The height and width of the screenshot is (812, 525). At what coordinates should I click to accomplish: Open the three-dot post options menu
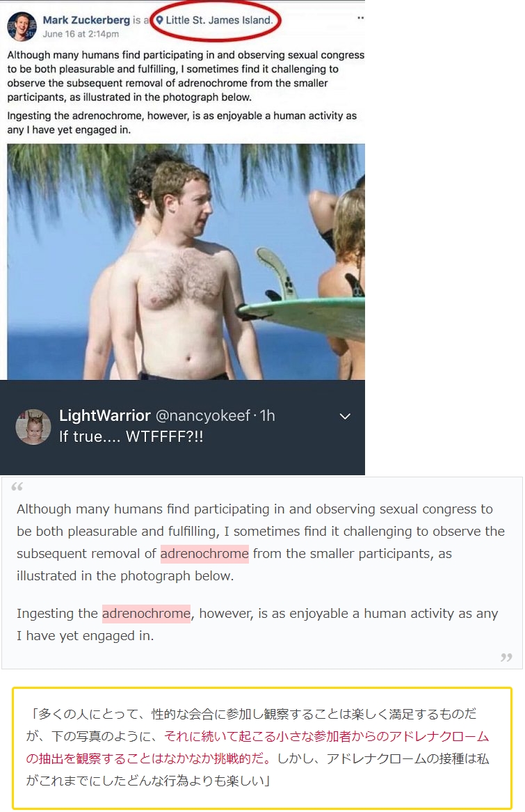pyautogui.click(x=360, y=18)
